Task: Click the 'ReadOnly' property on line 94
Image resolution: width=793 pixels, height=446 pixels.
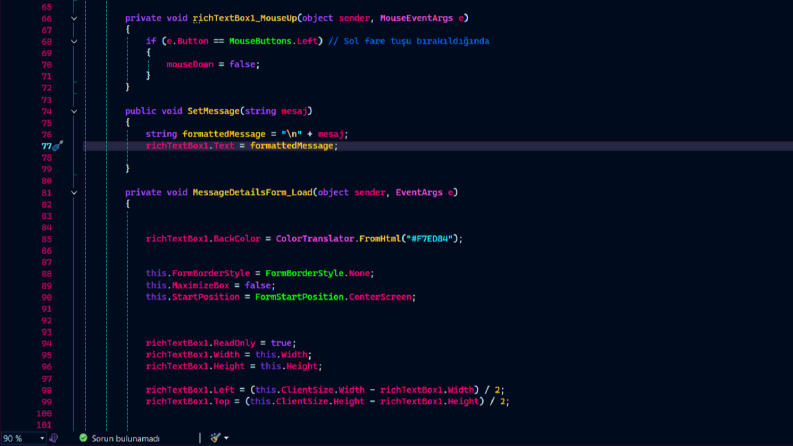Action: [234, 343]
